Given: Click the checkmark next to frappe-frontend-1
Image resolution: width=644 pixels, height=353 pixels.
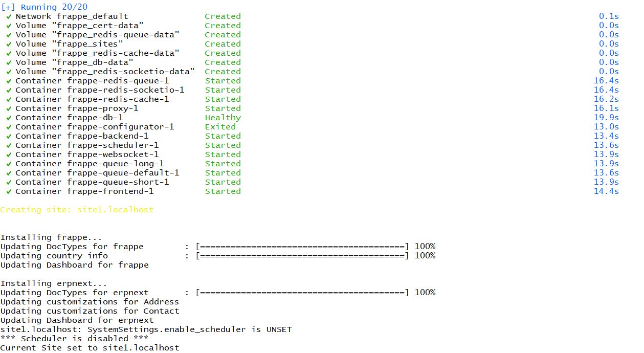Looking at the screenshot, I should 8,191.
